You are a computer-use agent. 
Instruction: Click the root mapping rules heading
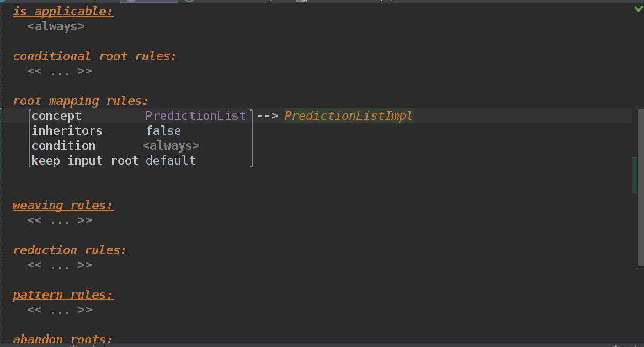81,101
